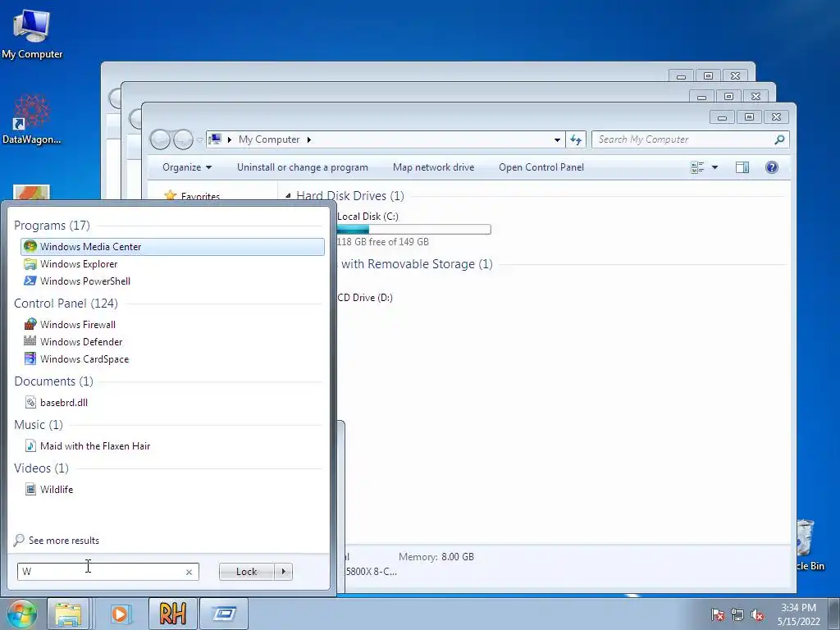Open Windows PowerShell search result

pyautogui.click(x=77, y=281)
